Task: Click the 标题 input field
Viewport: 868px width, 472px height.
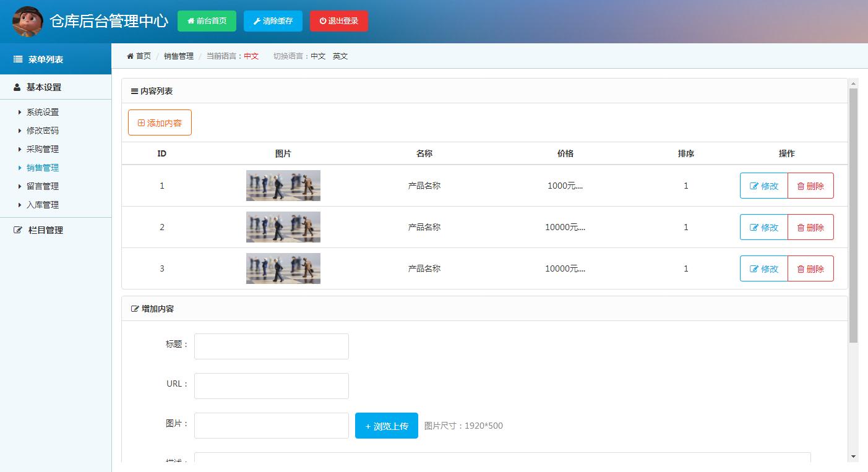Action: tap(271, 346)
